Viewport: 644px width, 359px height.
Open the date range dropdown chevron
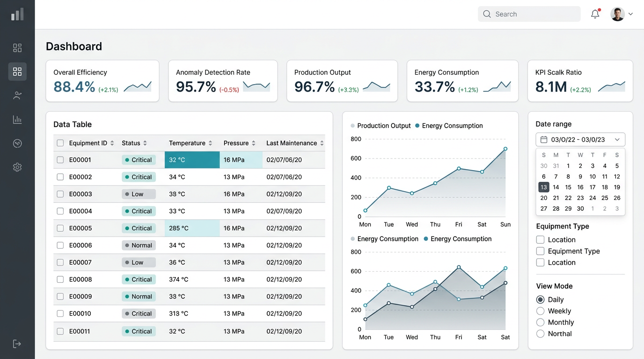click(617, 140)
